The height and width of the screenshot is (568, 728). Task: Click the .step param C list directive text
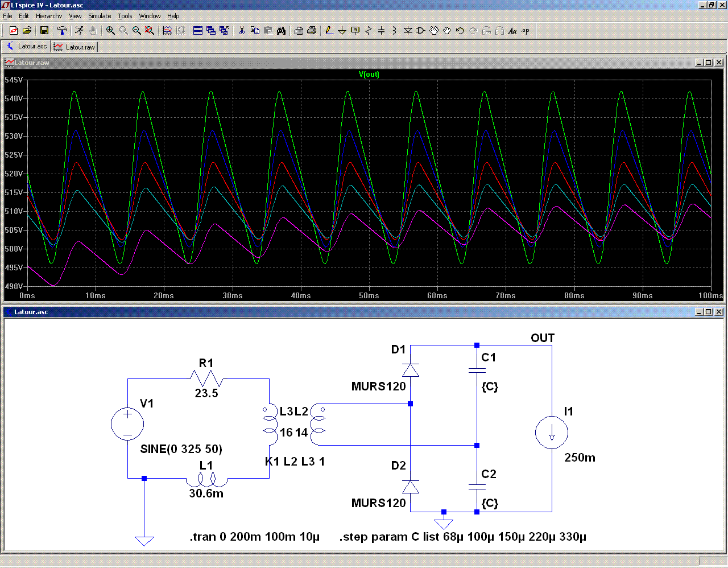(462, 537)
